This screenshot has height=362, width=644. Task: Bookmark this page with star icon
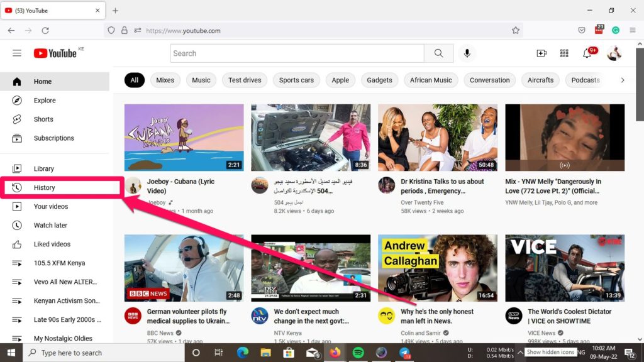point(516,30)
